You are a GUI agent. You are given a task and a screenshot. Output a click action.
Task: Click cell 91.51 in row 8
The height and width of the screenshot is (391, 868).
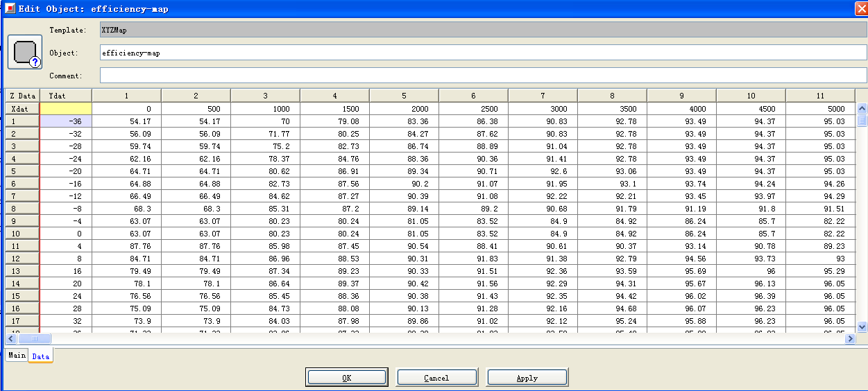coord(820,209)
